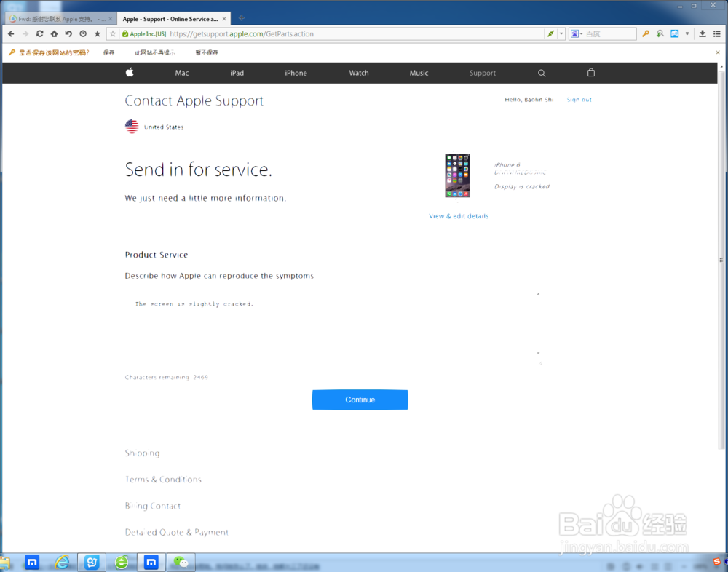728x572 pixels.
Task: Go back using the browser back arrow
Action: [11, 34]
